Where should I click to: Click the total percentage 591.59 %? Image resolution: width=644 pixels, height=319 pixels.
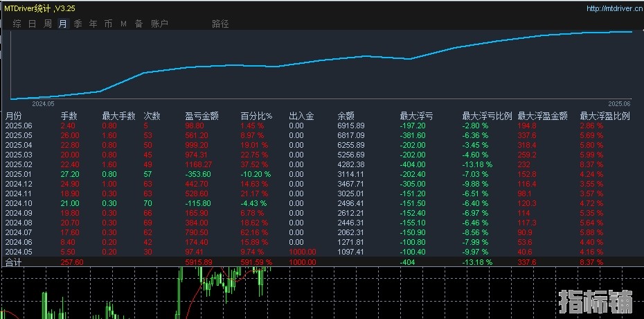pos(256,262)
